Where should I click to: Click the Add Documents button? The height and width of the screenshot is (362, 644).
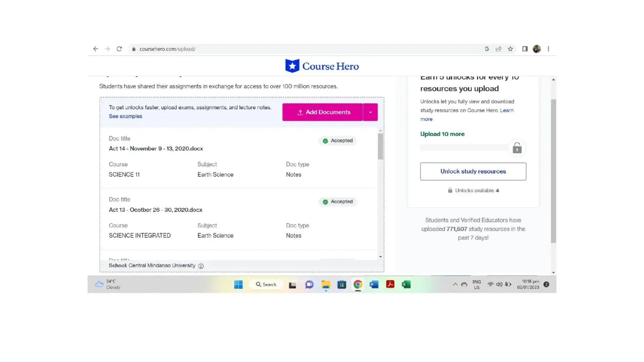tap(323, 112)
